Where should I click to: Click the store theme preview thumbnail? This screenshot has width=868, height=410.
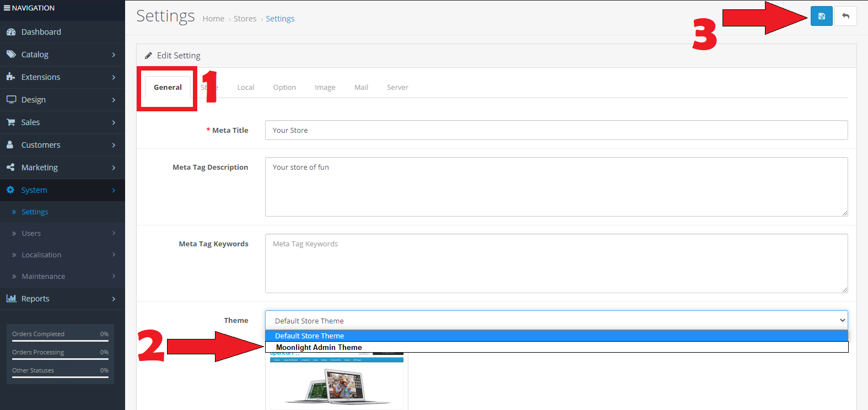336,381
